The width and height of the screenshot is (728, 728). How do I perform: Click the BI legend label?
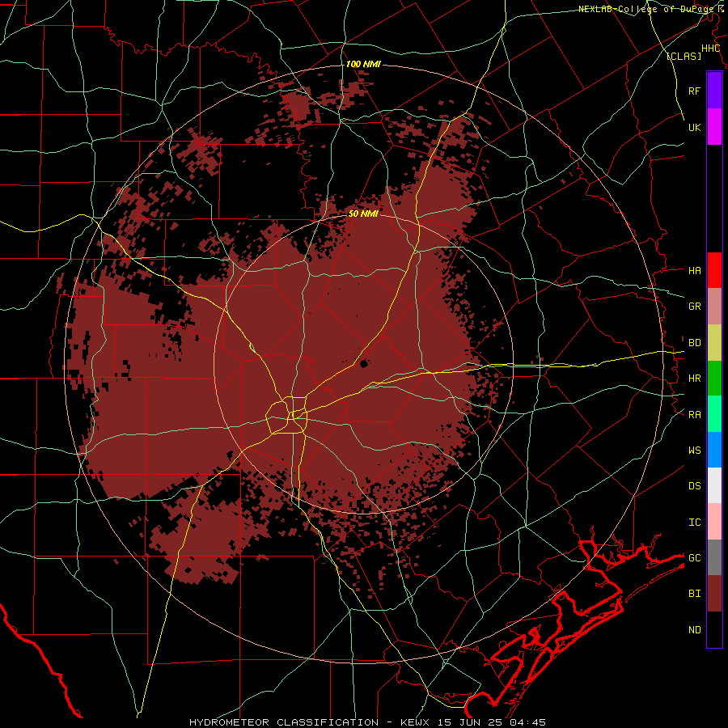[694, 594]
